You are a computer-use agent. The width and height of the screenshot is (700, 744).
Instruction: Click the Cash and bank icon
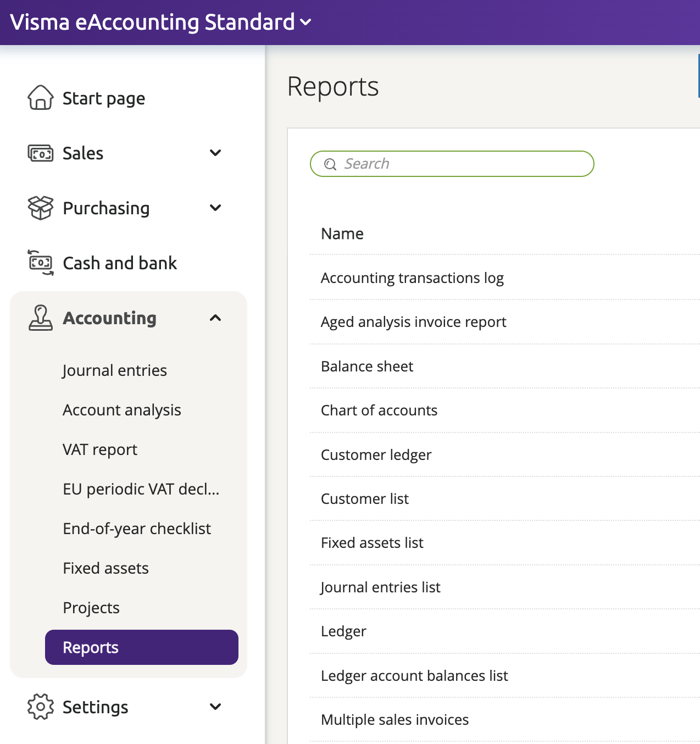click(x=40, y=263)
